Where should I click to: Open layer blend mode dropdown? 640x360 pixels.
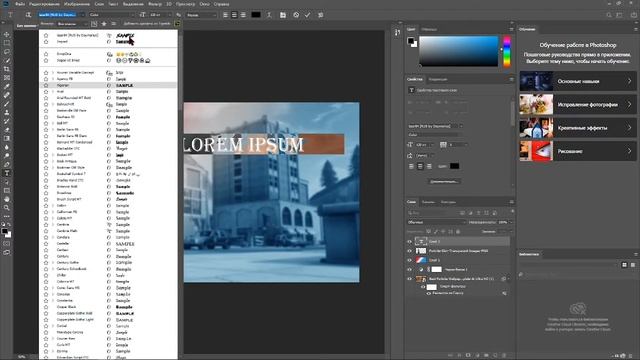(x=436, y=222)
